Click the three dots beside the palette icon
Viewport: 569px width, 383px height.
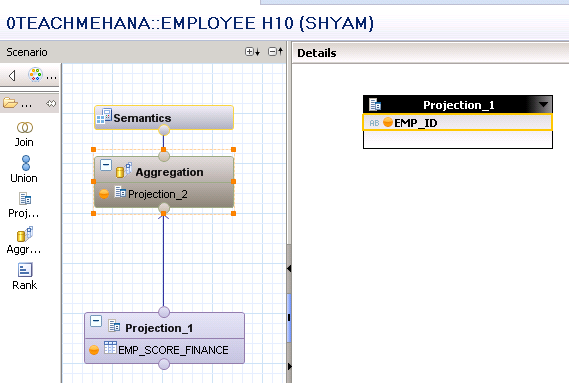click(x=51, y=77)
